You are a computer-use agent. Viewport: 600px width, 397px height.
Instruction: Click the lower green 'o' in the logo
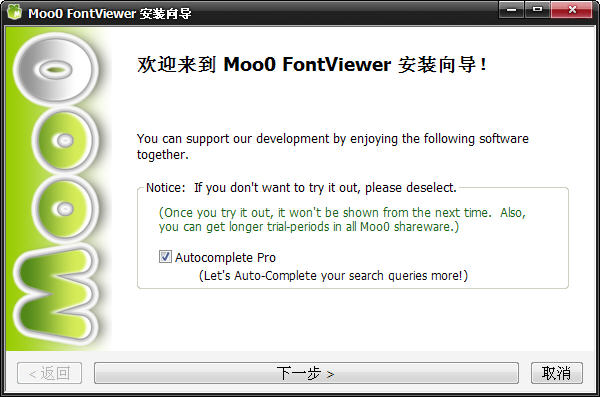[x=65, y=209]
